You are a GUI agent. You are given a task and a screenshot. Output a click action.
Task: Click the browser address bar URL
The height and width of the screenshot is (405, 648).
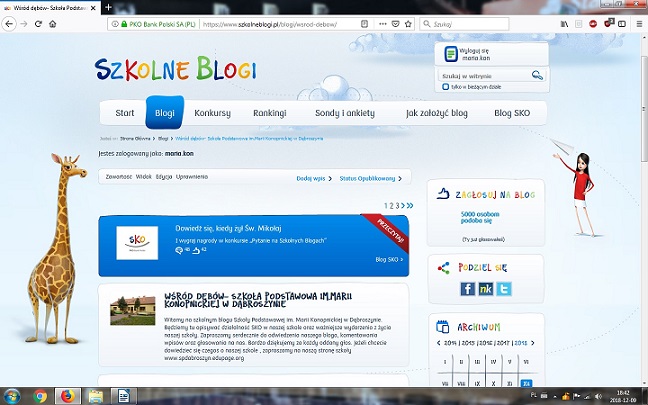269,24
